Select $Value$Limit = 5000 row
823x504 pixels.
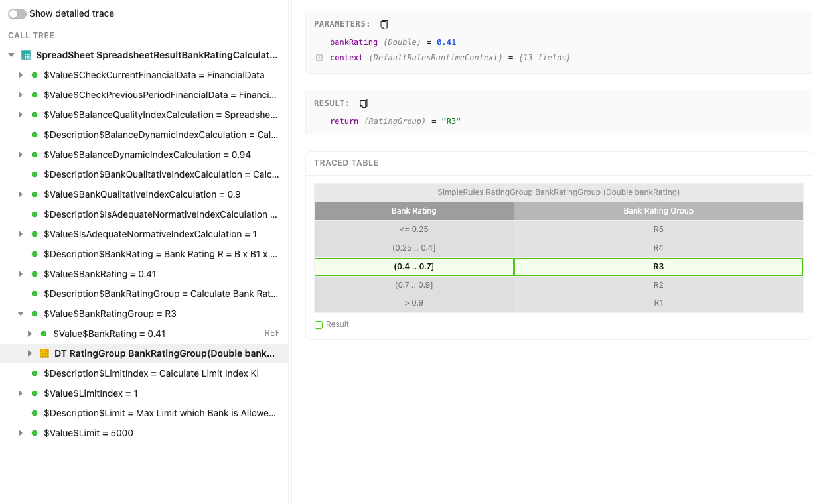144,433
